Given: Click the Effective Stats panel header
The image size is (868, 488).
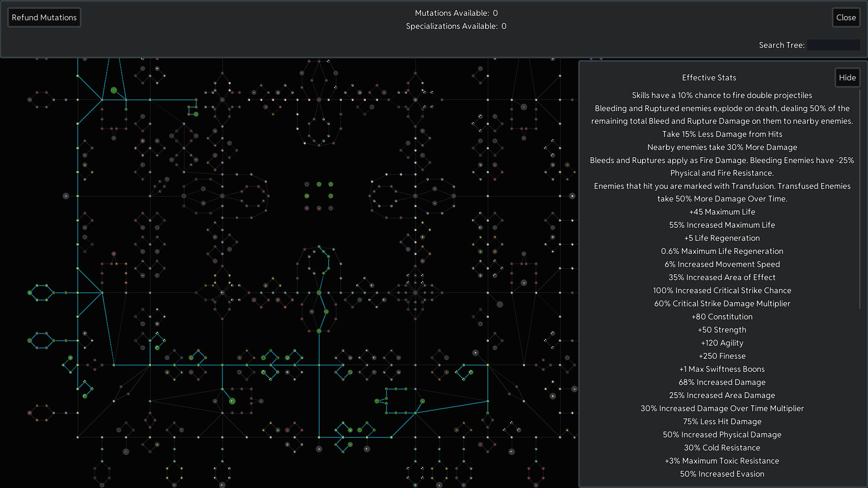Looking at the screenshot, I should point(709,77).
